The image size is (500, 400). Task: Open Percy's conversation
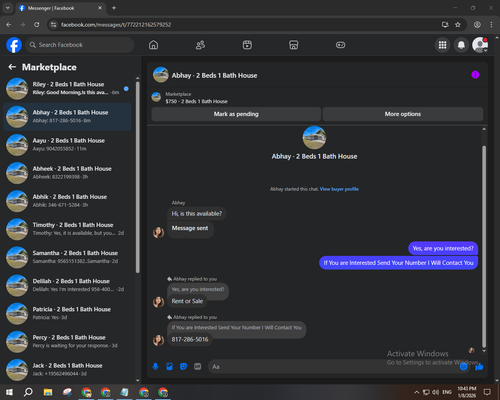click(x=68, y=341)
